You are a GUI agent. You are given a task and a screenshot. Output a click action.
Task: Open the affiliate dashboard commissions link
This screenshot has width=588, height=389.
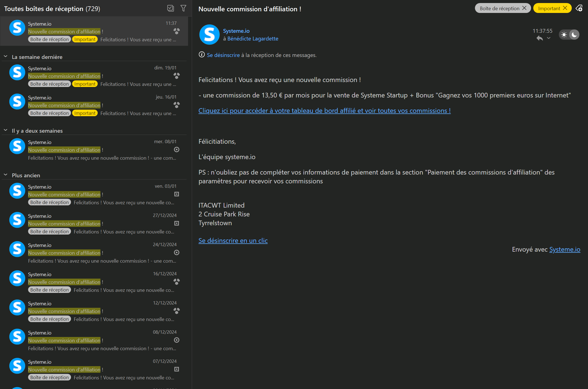(x=324, y=111)
